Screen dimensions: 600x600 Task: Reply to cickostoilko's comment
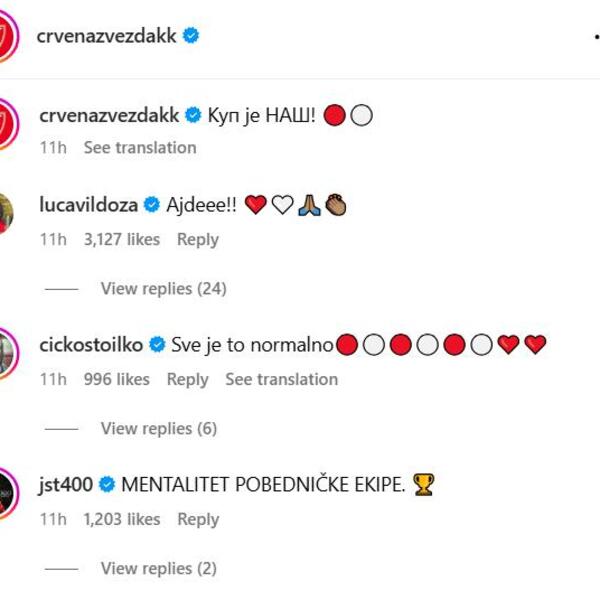(187, 380)
